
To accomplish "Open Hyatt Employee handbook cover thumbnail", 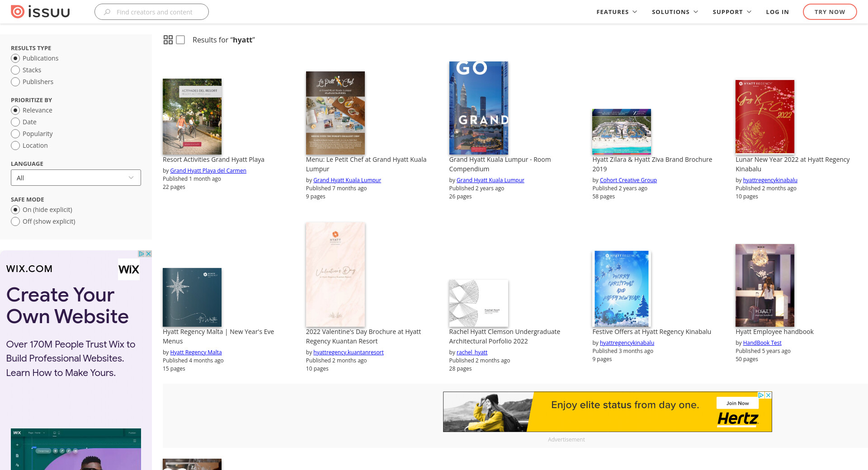I will click(764, 285).
